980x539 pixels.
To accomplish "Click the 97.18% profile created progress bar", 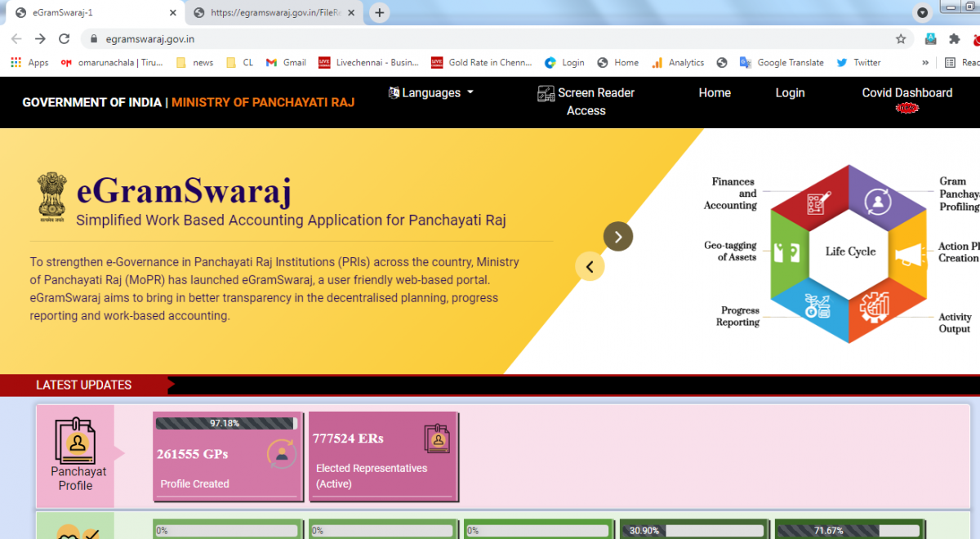I will point(226,423).
